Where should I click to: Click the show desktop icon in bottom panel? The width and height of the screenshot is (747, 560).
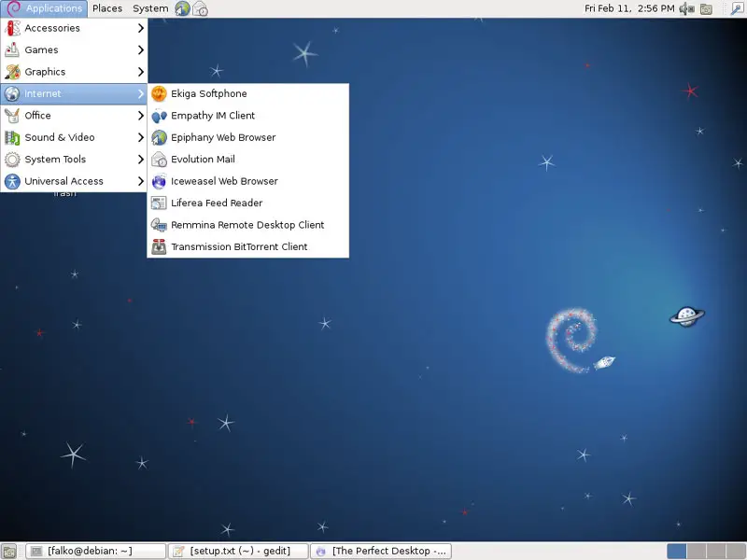9,551
